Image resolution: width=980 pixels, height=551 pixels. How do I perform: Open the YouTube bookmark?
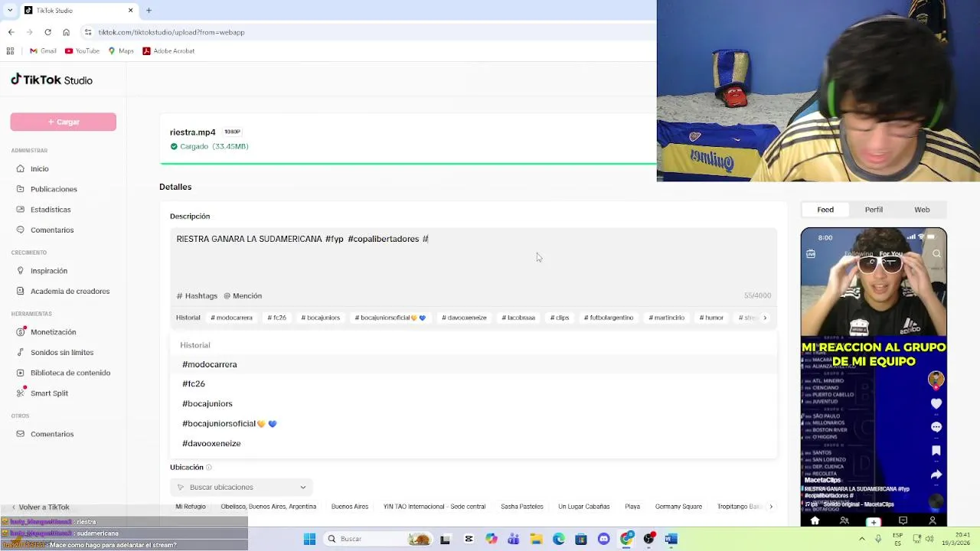tap(82, 51)
